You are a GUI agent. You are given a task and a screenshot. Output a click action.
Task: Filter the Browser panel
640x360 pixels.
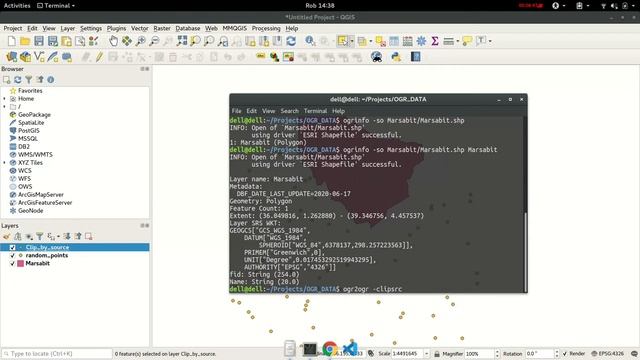(x=29, y=80)
